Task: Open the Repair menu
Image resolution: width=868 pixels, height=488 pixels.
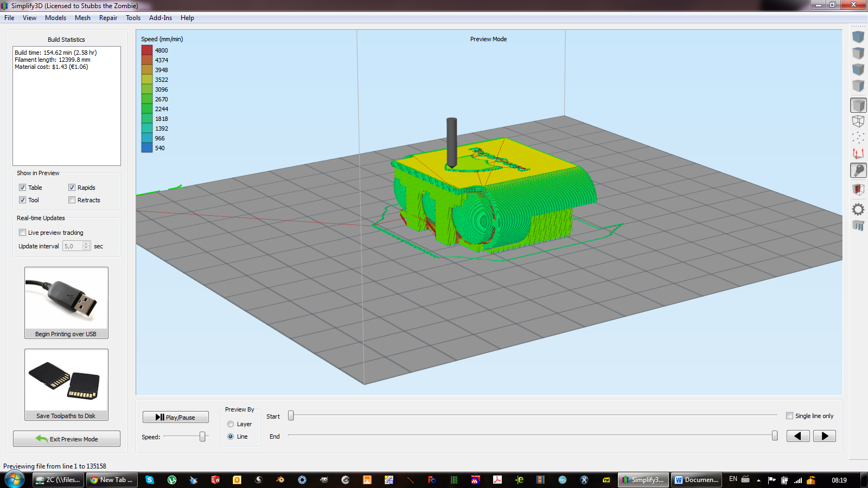Action: pos(108,18)
